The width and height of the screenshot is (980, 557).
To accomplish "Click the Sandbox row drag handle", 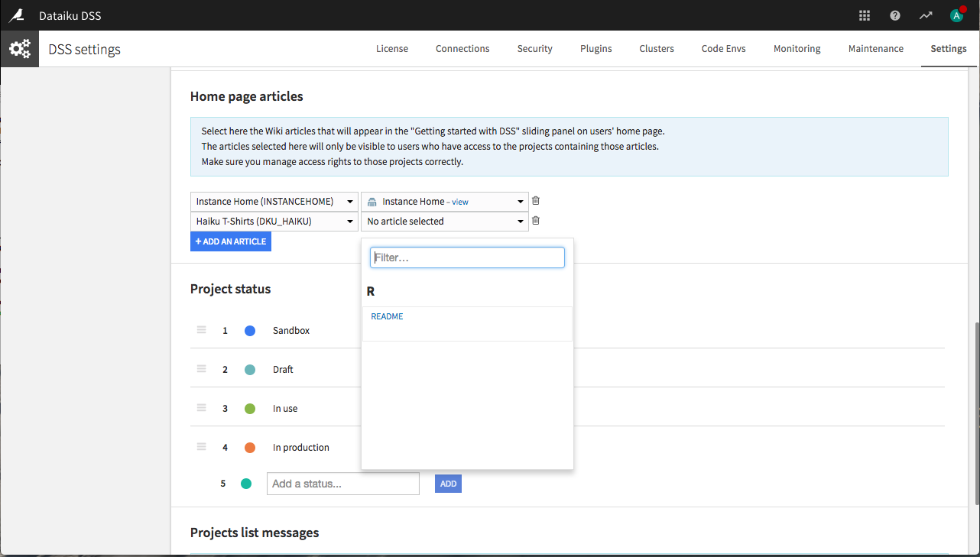I will point(202,330).
